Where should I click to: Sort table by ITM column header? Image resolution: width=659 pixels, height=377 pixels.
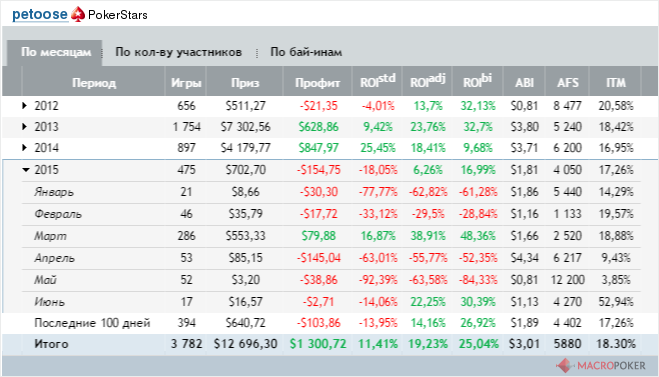(616, 82)
